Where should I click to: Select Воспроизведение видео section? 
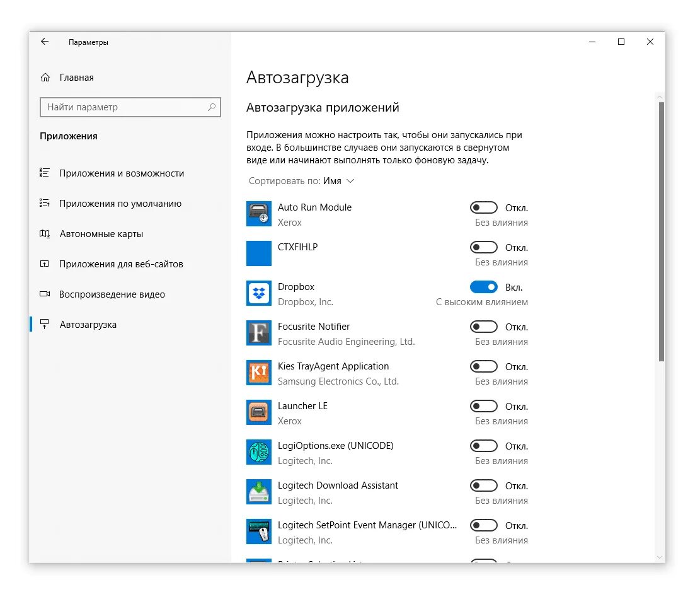point(130,294)
